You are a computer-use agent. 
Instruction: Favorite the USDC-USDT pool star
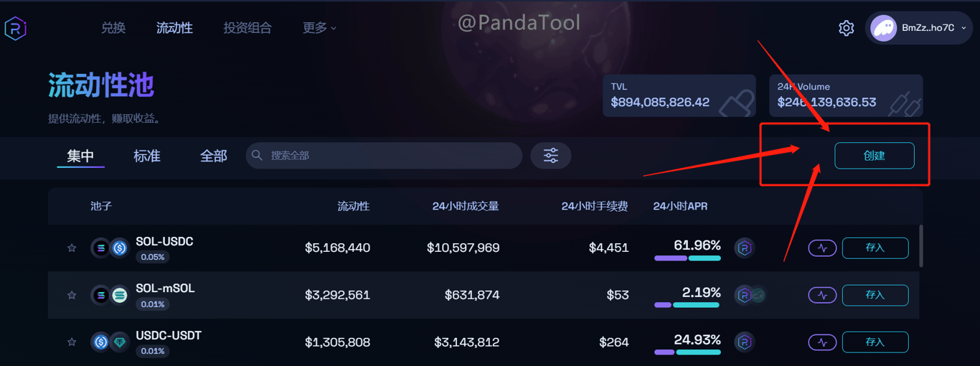(x=72, y=342)
